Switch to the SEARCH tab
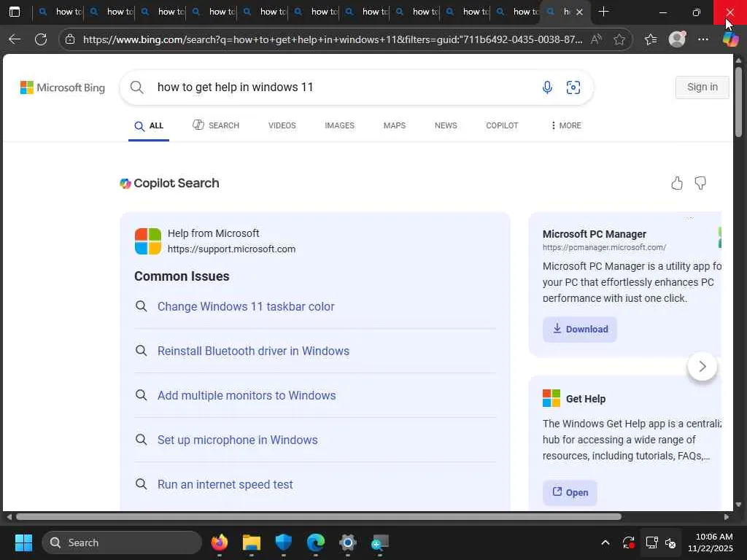The height and width of the screenshot is (560, 747). (x=216, y=125)
